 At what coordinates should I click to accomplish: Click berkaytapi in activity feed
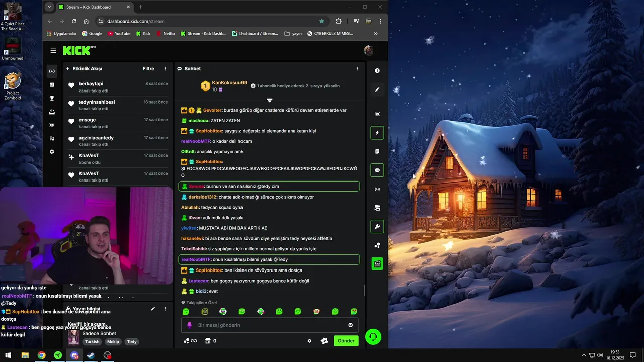(91, 84)
